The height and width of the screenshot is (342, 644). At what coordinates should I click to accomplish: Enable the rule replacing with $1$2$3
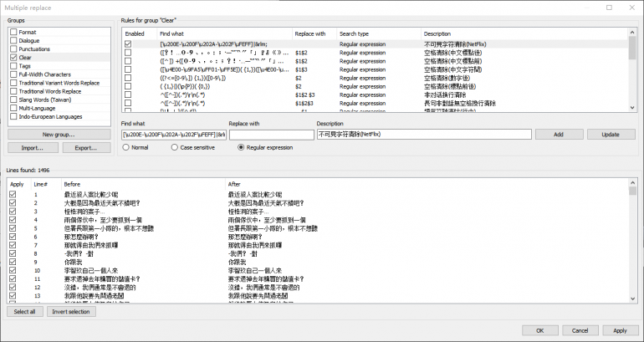[128, 103]
